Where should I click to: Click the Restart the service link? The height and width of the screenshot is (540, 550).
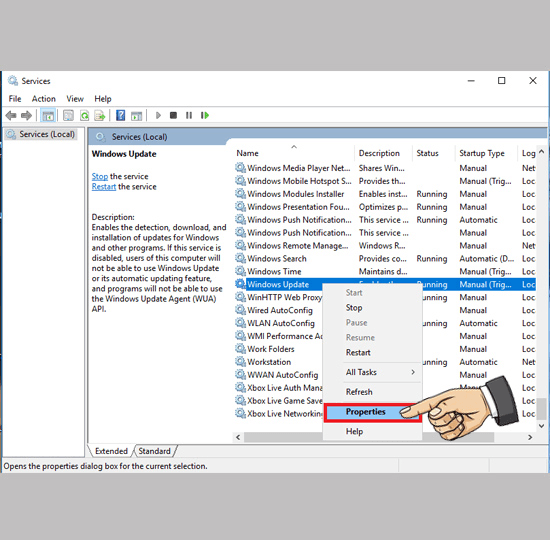point(104,187)
